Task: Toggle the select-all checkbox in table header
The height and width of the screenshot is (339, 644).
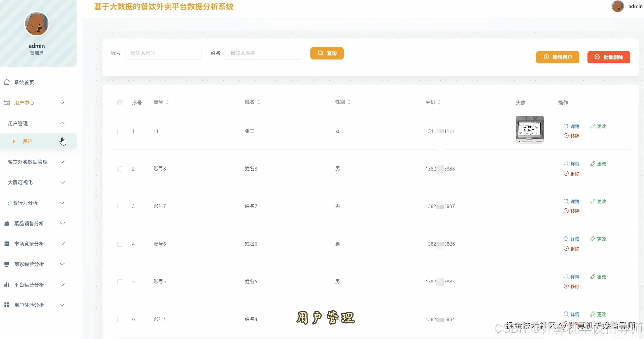Action: (119, 103)
